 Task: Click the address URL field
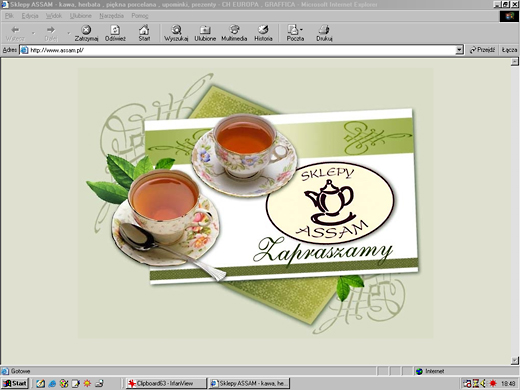(238, 50)
